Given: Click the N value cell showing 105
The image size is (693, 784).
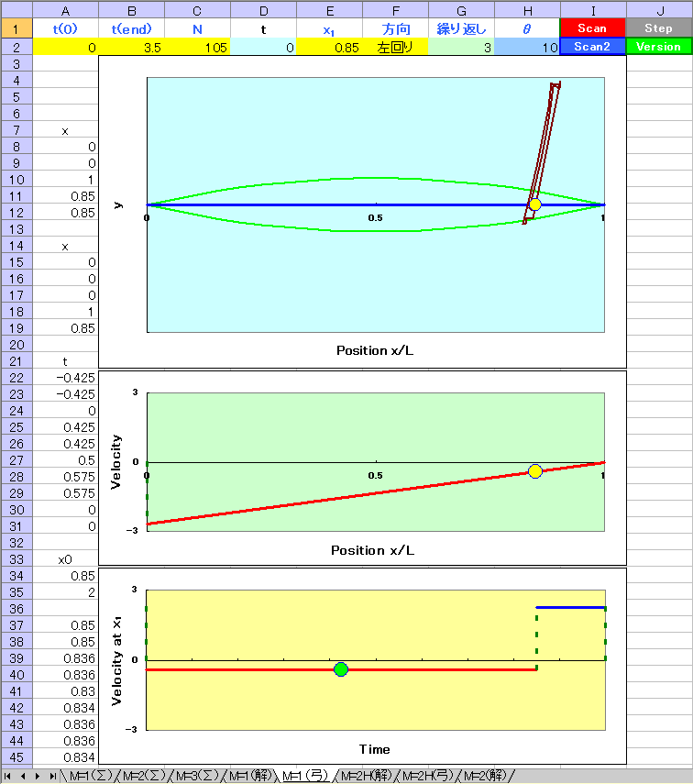Looking at the screenshot, I should coord(197,48).
